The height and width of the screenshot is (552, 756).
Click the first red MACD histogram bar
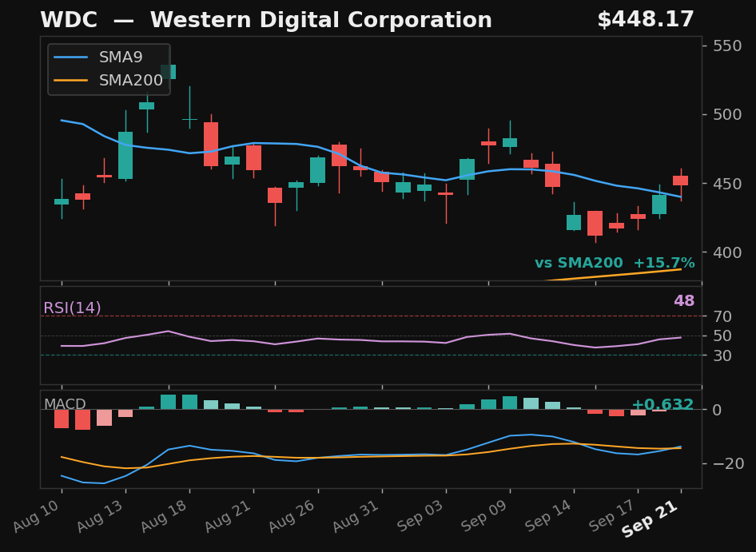click(62, 419)
